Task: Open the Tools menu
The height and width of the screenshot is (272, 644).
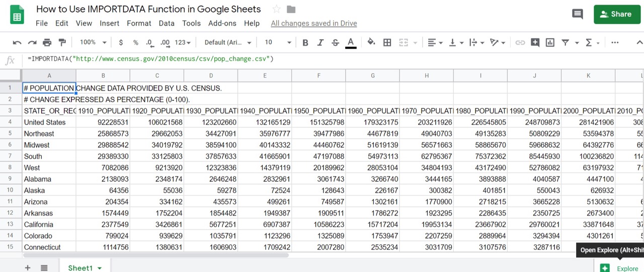Action: click(x=191, y=23)
